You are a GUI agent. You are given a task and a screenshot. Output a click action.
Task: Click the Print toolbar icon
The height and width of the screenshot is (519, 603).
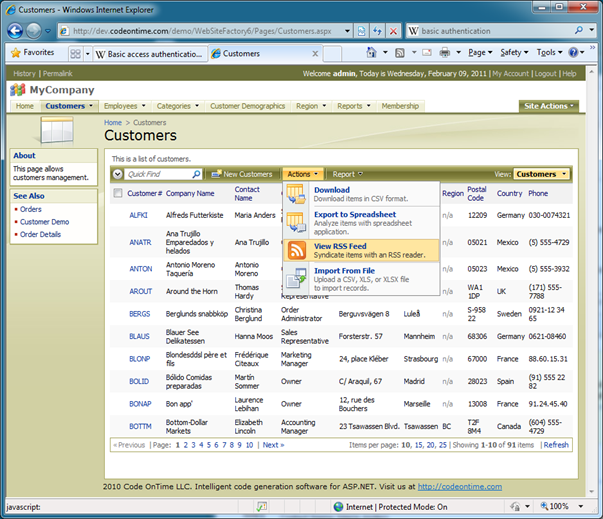point(445,52)
